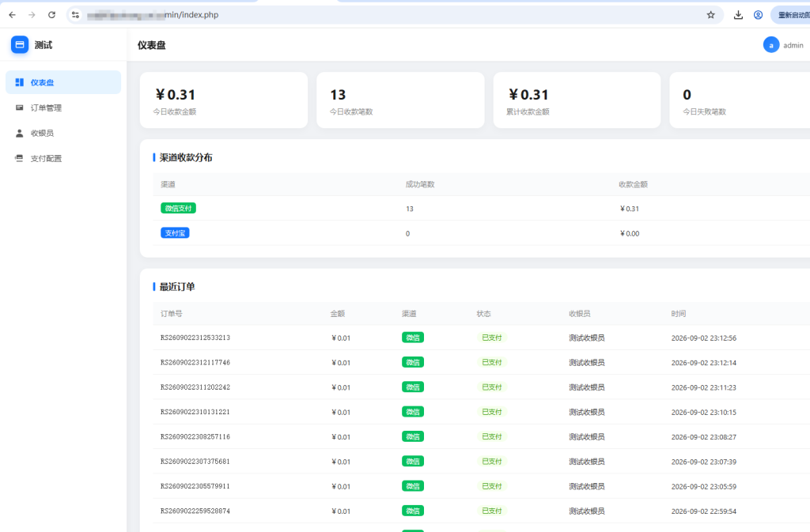Click the 仪表盘 sidebar grid icon
This screenshot has height=532, width=810.
click(x=20, y=82)
